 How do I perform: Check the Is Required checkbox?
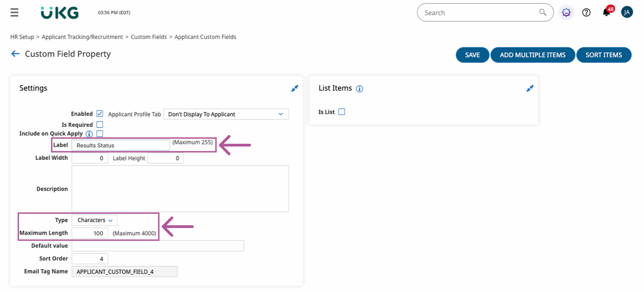[100, 124]
